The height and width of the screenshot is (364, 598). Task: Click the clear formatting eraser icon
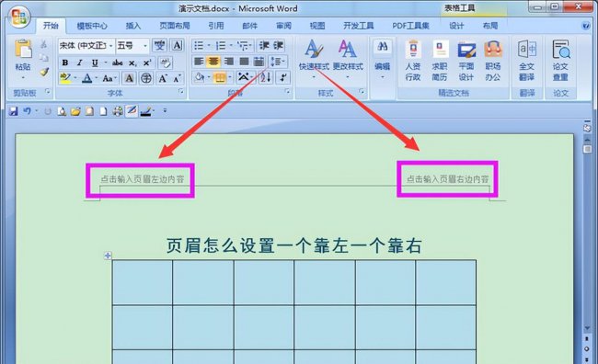click(x=165, y=63)
